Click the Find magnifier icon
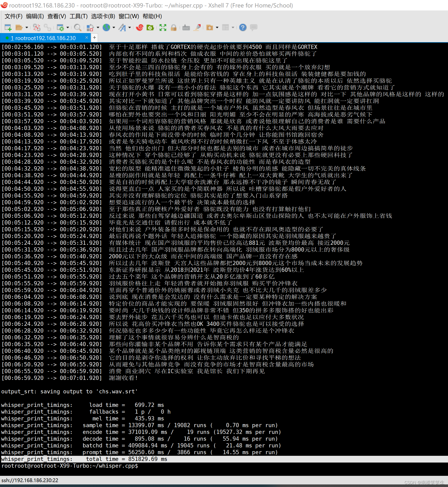The width and height of the screenshot is (448, 487). tap(77, 28)
